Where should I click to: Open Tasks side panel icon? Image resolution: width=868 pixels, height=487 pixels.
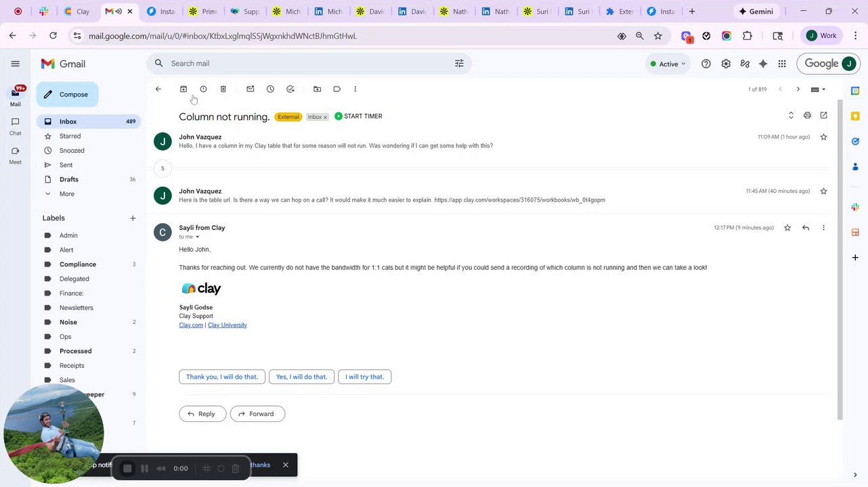tap(855, 141)
